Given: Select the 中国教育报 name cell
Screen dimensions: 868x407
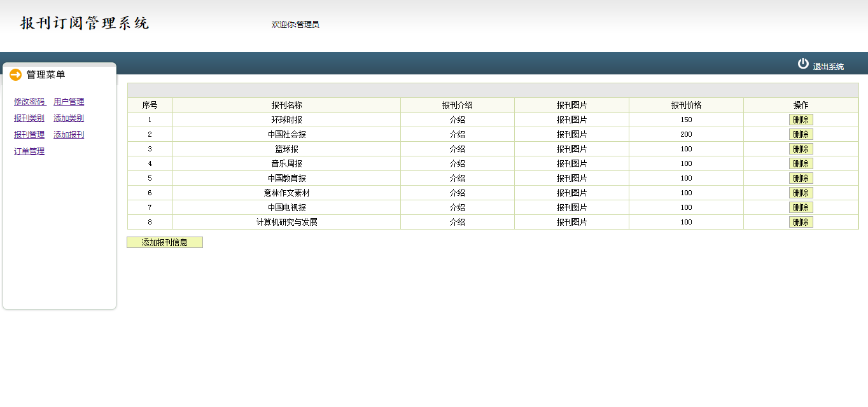Looking at the screenshot, I should pos(286,178).
